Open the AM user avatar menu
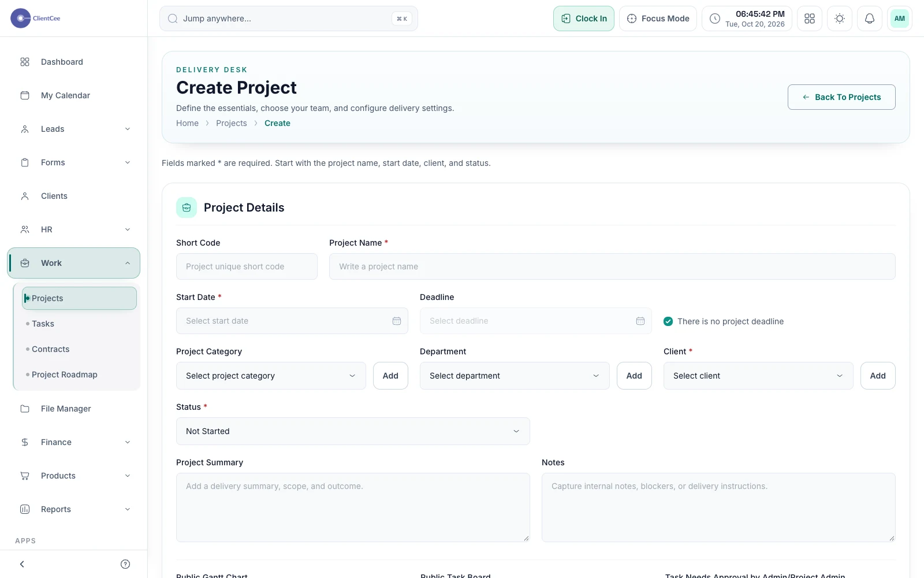Image resolution: width=924 pixels, height=578 pixels. pos(900,18)
